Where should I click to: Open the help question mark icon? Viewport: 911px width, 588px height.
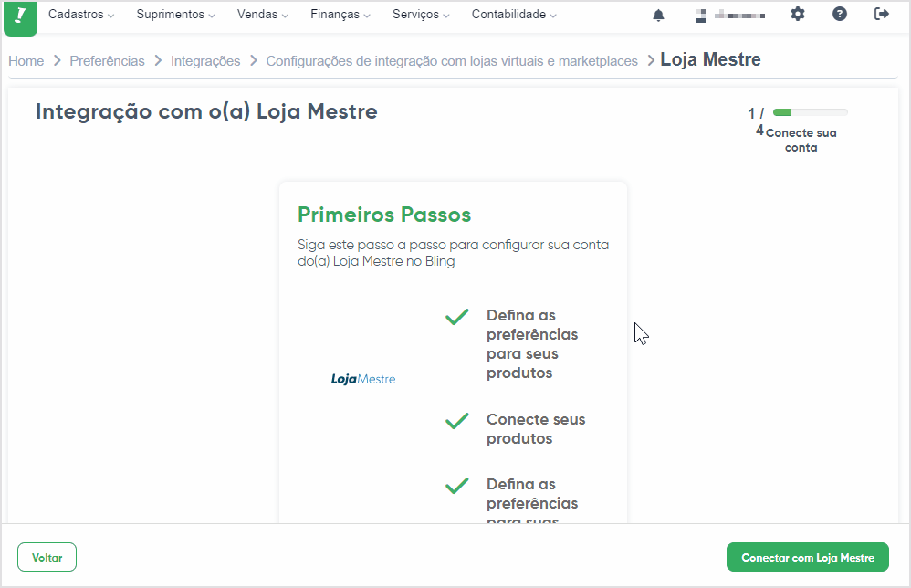(x=840, y=14)
